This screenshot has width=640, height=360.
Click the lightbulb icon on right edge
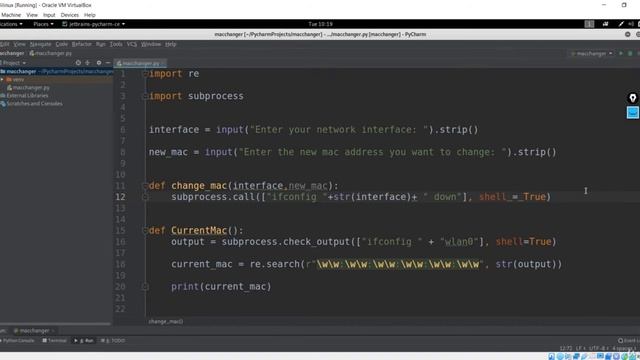coord(633,98)
